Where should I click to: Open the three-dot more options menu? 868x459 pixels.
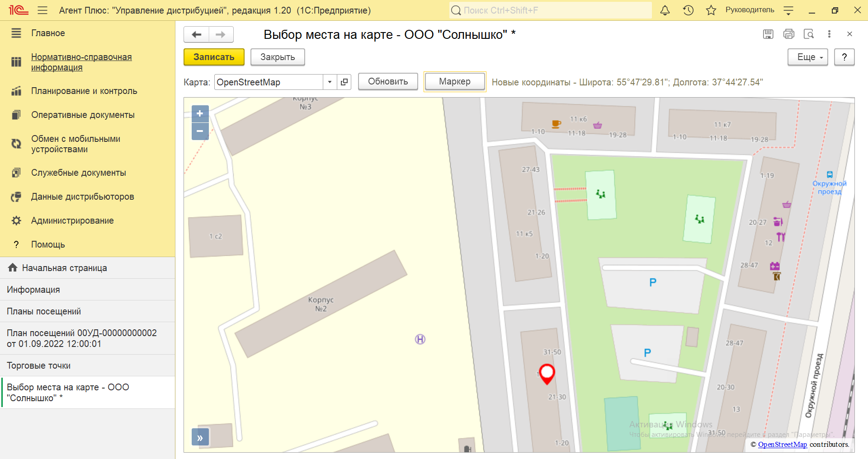829,34
